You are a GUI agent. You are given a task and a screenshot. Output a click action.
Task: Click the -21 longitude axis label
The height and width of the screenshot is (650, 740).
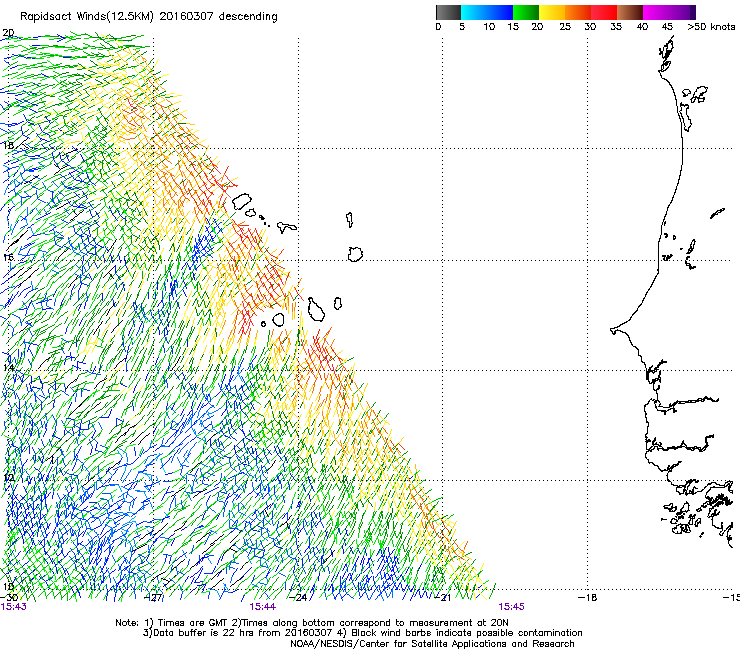point(442,598)
